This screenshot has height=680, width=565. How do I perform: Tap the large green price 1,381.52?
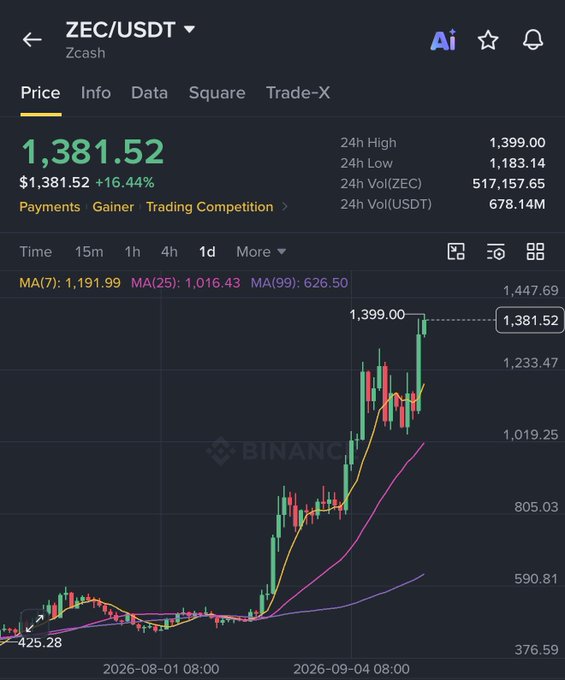click(x=93, y=152)
